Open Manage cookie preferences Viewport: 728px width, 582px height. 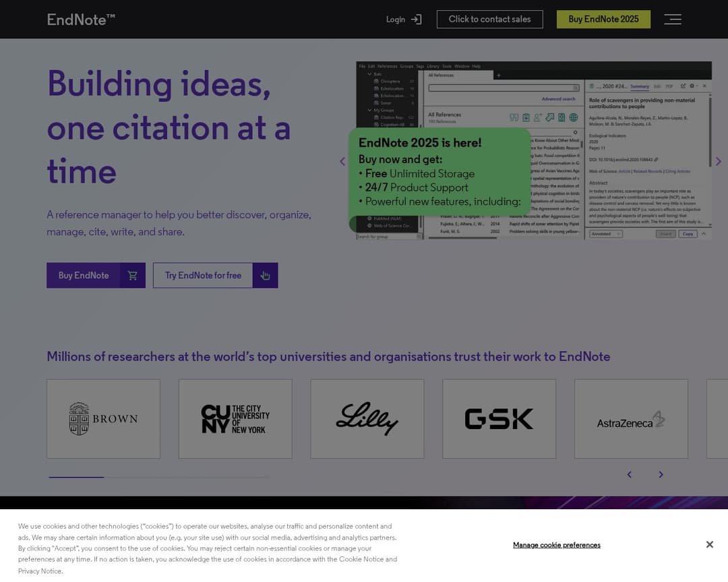pyautogui.click(x=557, y=545)
